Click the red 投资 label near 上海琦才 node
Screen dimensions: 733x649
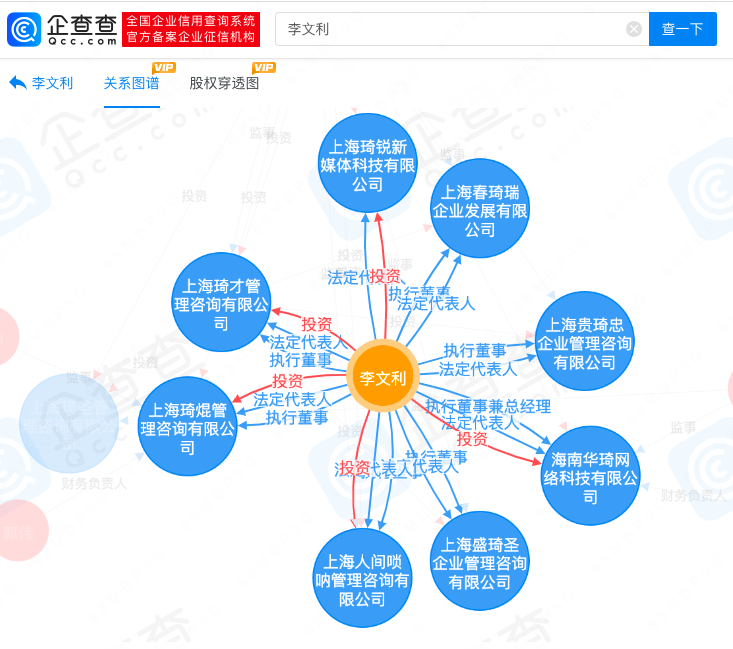pos(316,324)
